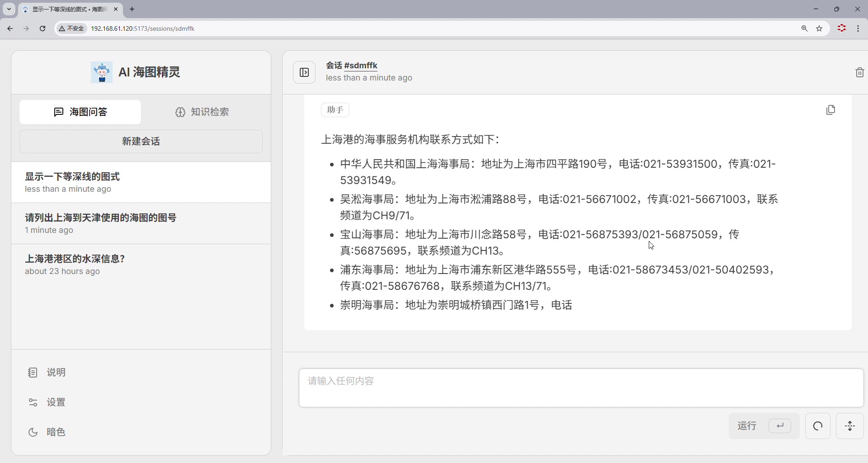Open the browser zoom magnifier icon
The image size is (868, 463).
click(804, 28)
